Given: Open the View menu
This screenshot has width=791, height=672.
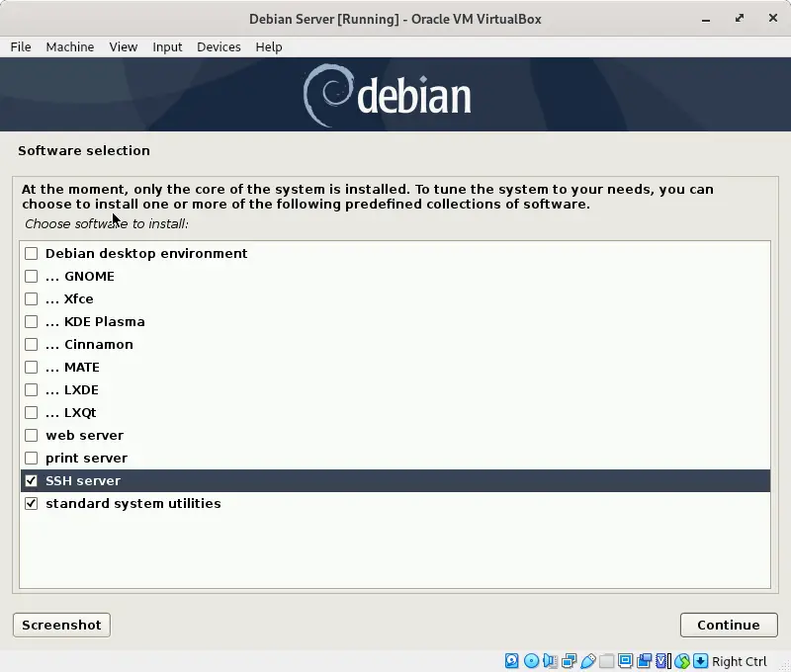Looking at the screenshot, I should (x=124, y=46).
